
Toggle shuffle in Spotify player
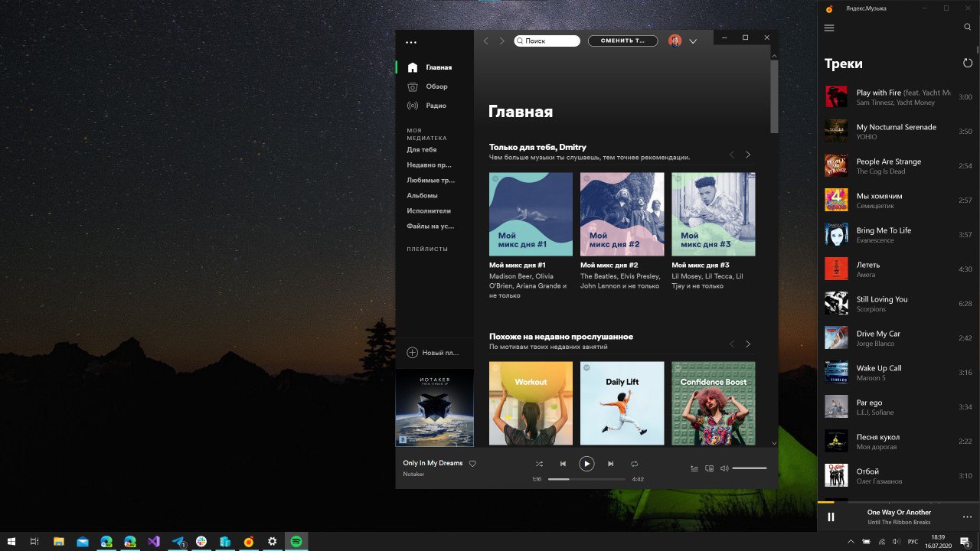click(539, 464)
